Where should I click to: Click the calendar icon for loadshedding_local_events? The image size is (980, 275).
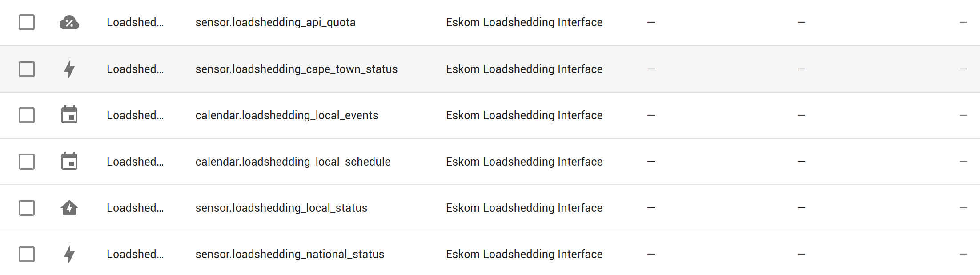click(69, 115)
